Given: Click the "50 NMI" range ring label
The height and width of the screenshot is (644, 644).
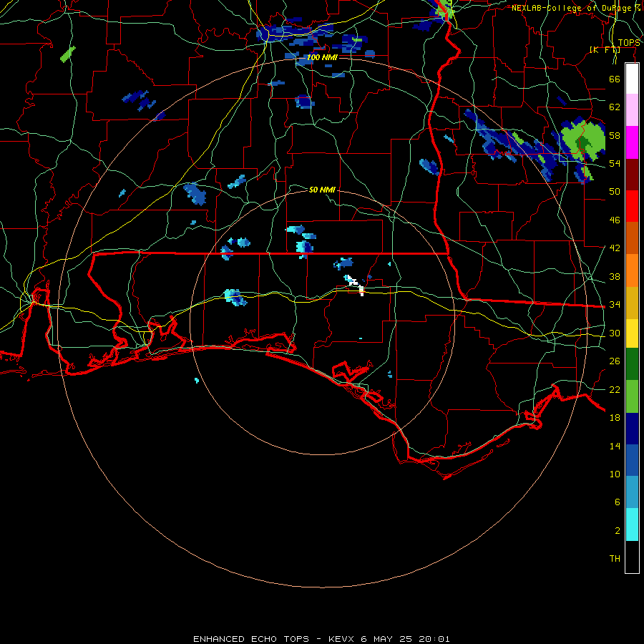Looking at the screenshot, I should (x=322, y=190).
